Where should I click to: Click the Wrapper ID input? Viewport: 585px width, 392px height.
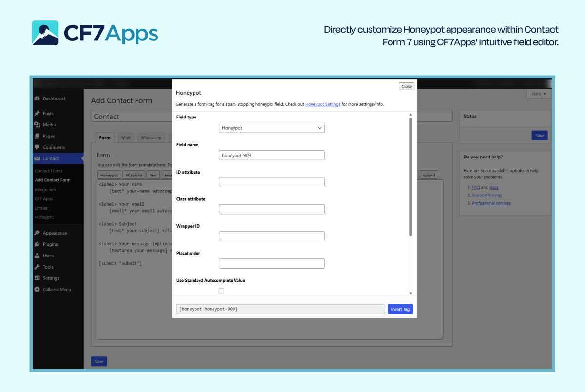click(272, 236)
